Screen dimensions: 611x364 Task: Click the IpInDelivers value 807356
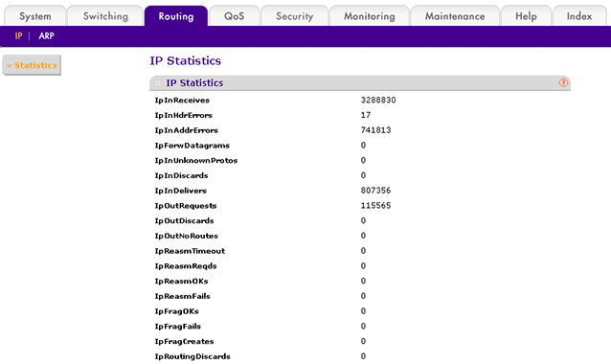375,191
